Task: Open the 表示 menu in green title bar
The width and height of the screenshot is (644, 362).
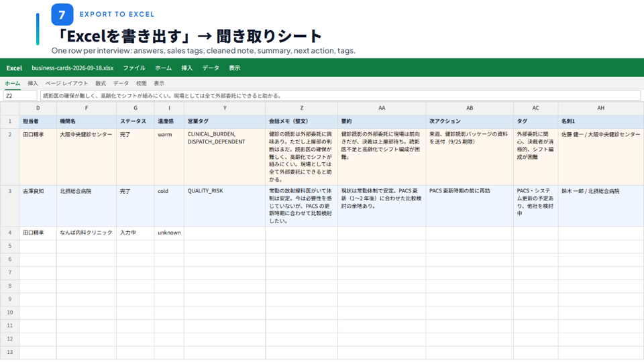Action: point(235,68)
